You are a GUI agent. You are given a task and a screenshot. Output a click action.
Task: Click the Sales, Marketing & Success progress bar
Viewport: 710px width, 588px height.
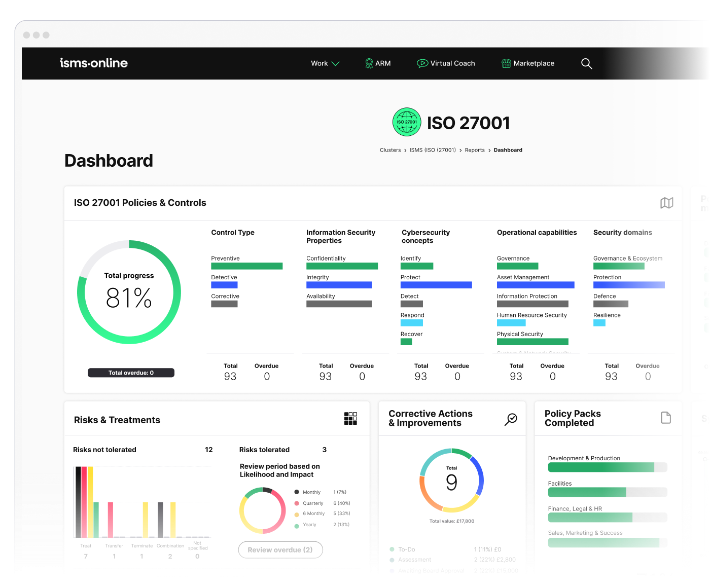(608, 542)
